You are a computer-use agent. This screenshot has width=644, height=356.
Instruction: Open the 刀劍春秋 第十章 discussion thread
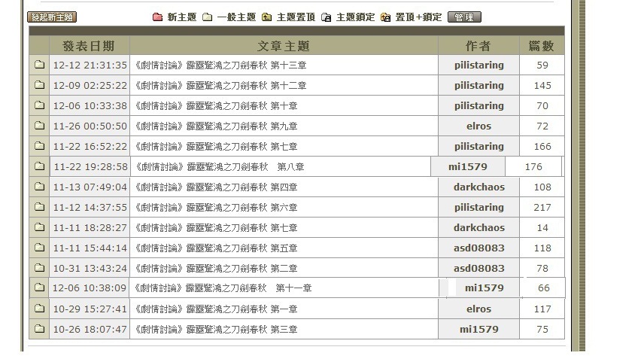pyautogui.click(x=216, y=105)
